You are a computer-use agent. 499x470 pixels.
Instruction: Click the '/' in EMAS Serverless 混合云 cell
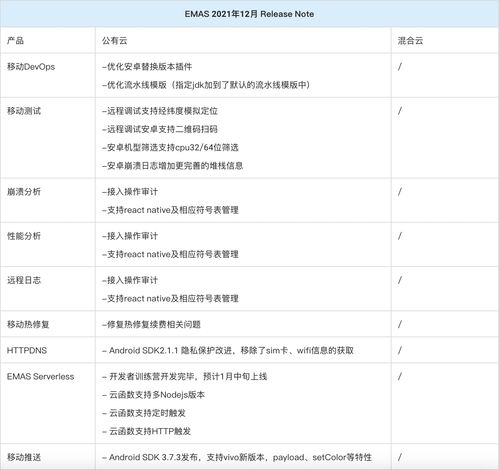click(399, 376)
